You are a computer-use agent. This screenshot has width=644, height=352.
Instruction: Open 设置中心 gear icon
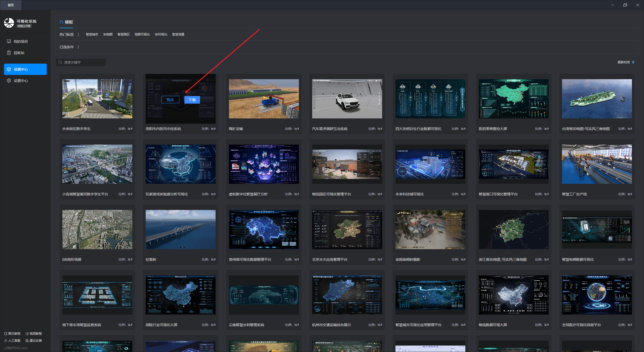tap(9, 81)
